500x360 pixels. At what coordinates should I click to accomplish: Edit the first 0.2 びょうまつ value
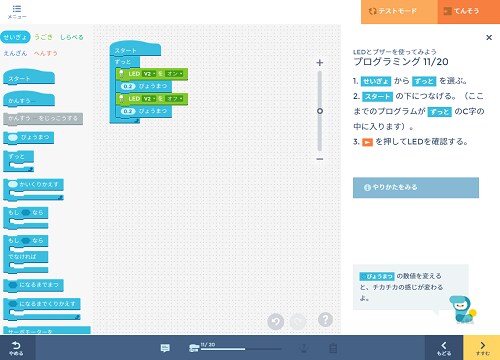point(128,86)
